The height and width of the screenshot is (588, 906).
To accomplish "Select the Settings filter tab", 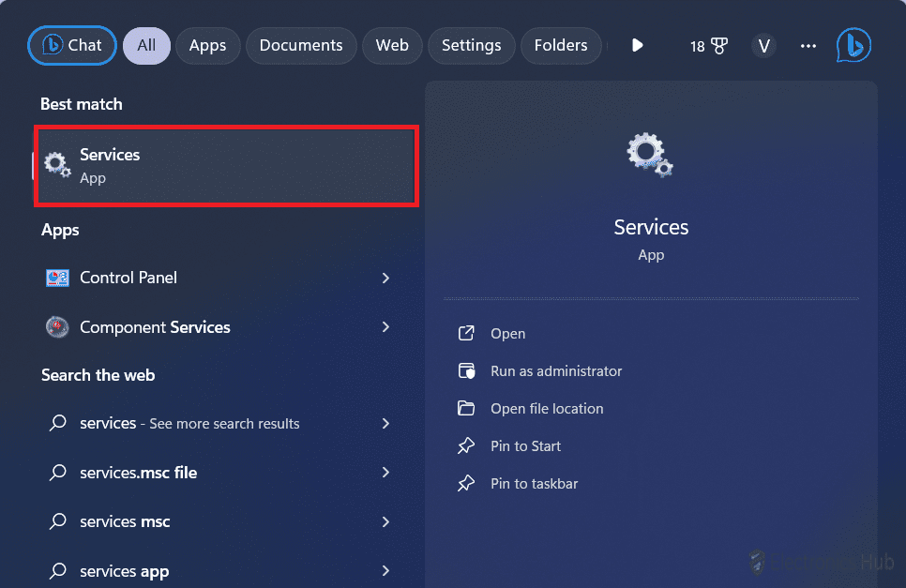I will coord(471,45).
